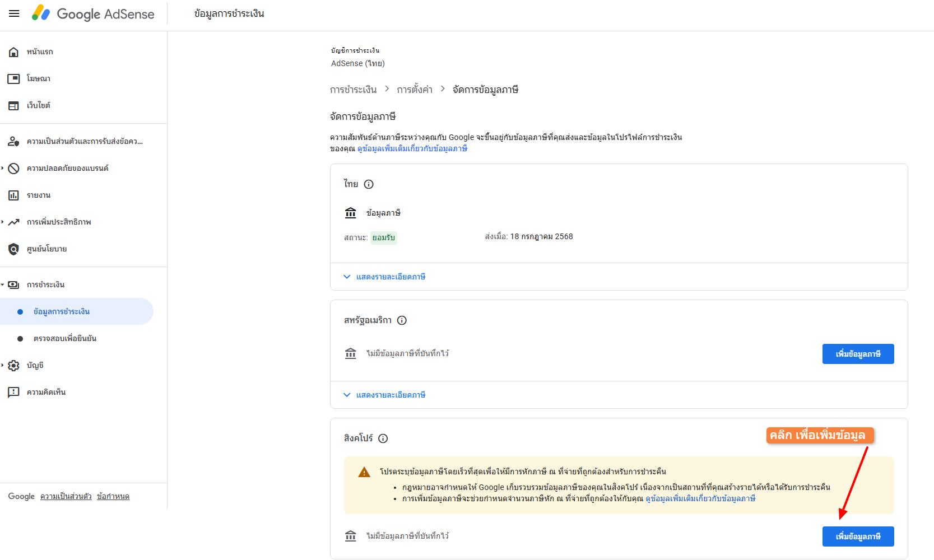This screenshot has height=560, width=934.
Task: Click เพิ่มข้อมูลภาษี button for สิงคโปร์
Action: (x=858, y=536)
